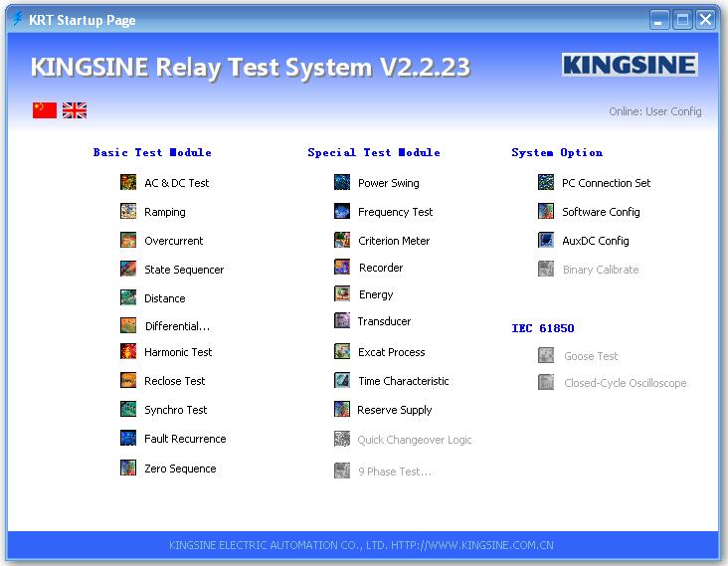Switch language using the Chinese flag
Viewport: 728px width, 566px height.
(45, 110)
